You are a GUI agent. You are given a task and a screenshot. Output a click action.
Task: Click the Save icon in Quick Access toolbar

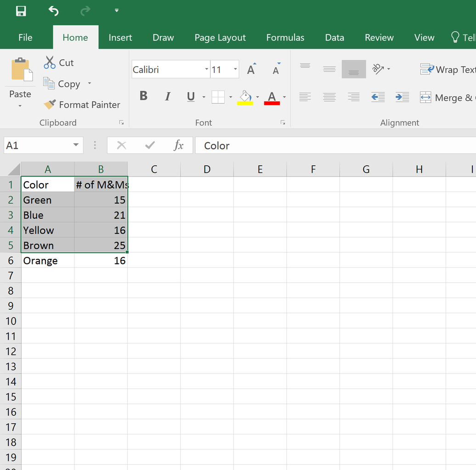[21, 11]
